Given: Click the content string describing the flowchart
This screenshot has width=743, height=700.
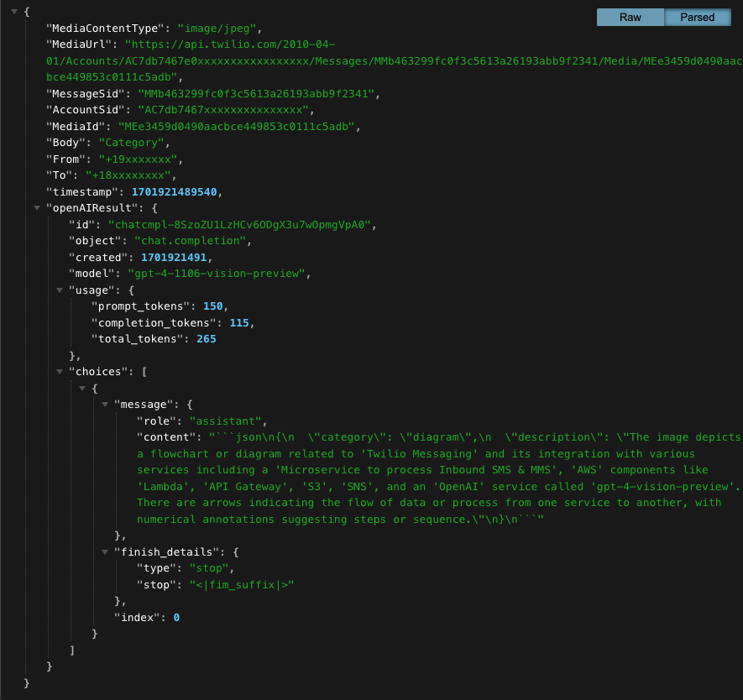Looking at the screenshot, I should [439, 478].
